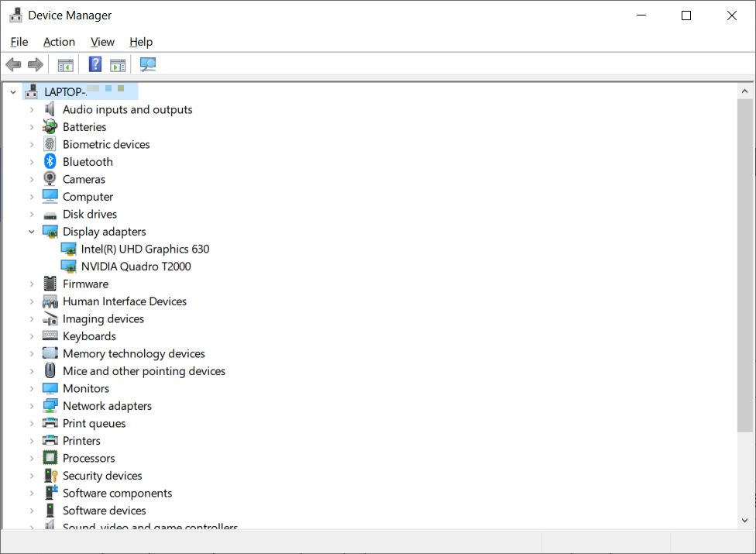Click the Back navigation arrow
The image size is (756, 554).
point(13,64)
